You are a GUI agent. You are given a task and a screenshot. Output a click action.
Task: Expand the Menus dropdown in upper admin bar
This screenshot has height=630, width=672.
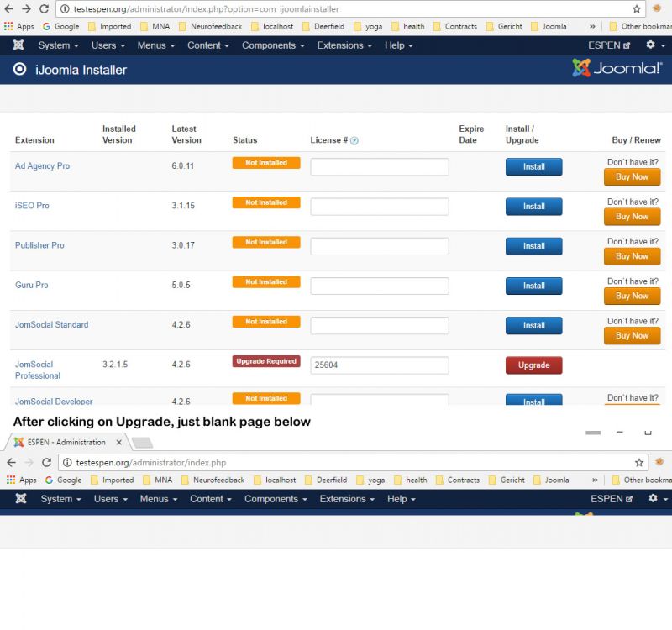click(156, 45)
